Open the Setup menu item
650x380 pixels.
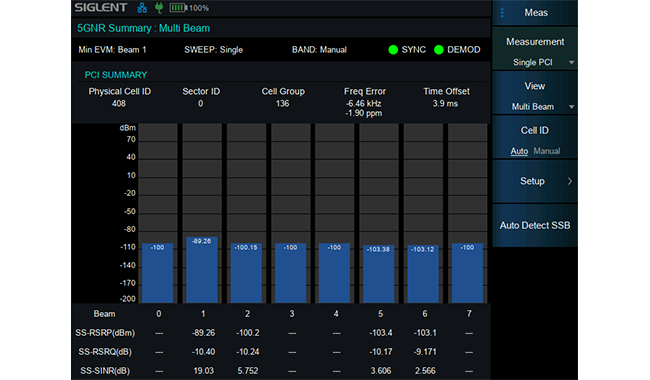[535, 181]
